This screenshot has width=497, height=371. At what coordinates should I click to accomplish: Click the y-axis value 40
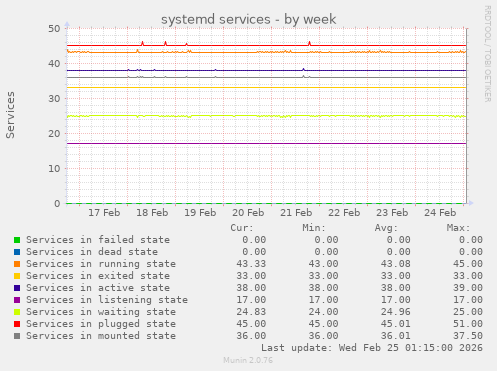(x=54, y=64)
